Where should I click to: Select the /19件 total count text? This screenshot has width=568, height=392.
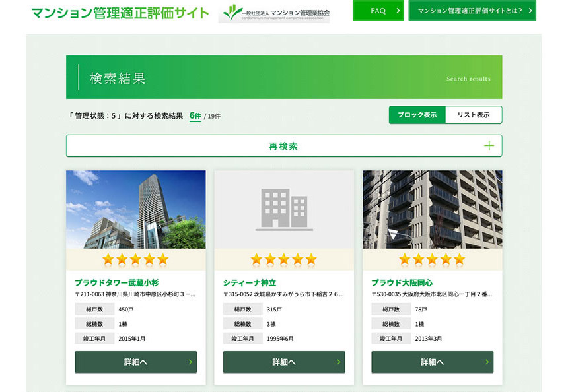pyautogui.click(x=212, y=116)
